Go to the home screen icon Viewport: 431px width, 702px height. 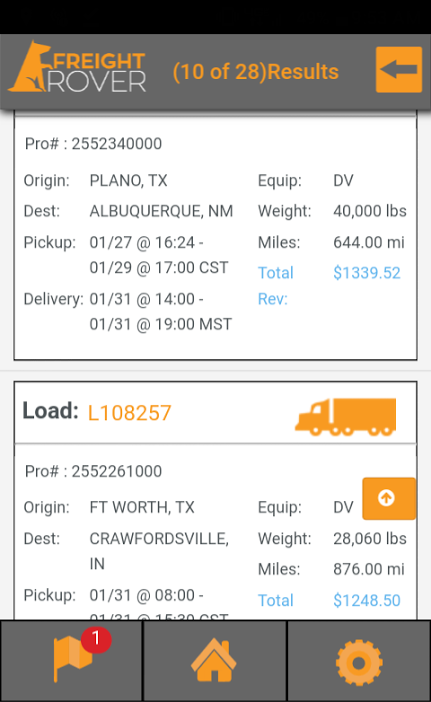(214, 660)
